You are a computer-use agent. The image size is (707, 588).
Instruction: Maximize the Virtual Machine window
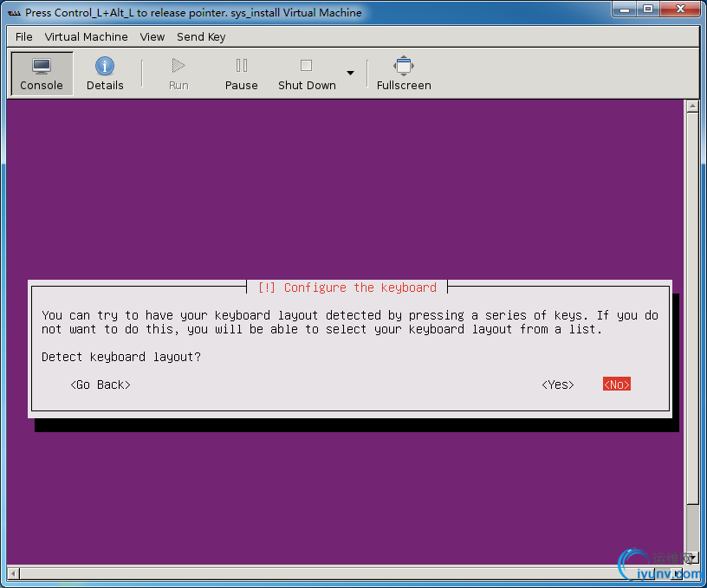point(648,10)
